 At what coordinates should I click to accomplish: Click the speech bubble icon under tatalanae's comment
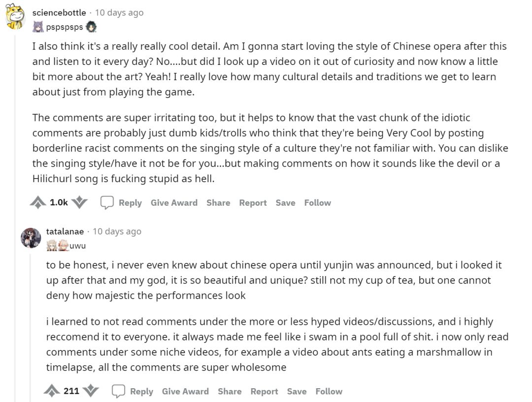pyautogui.click(x=118, y=391)
